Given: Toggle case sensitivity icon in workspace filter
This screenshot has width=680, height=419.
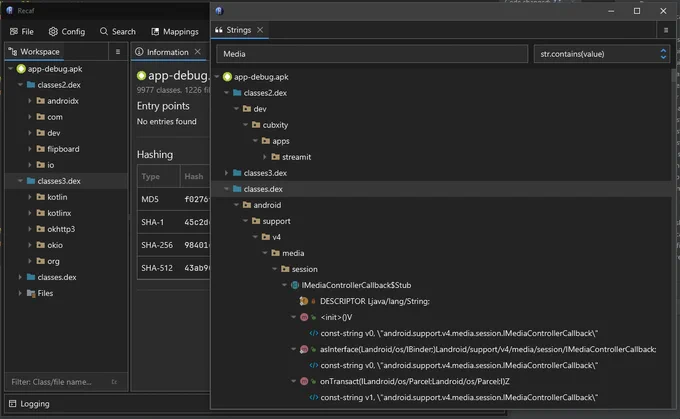Looking at the screenshot, I should [114, 382].
